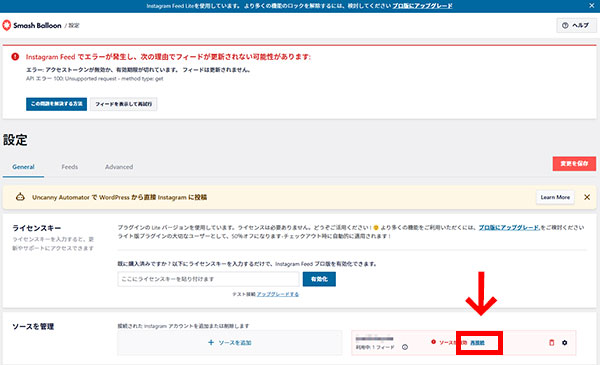Open the ヘルプ help button
This screenshot has width=600, height=365.
[576, 25]
